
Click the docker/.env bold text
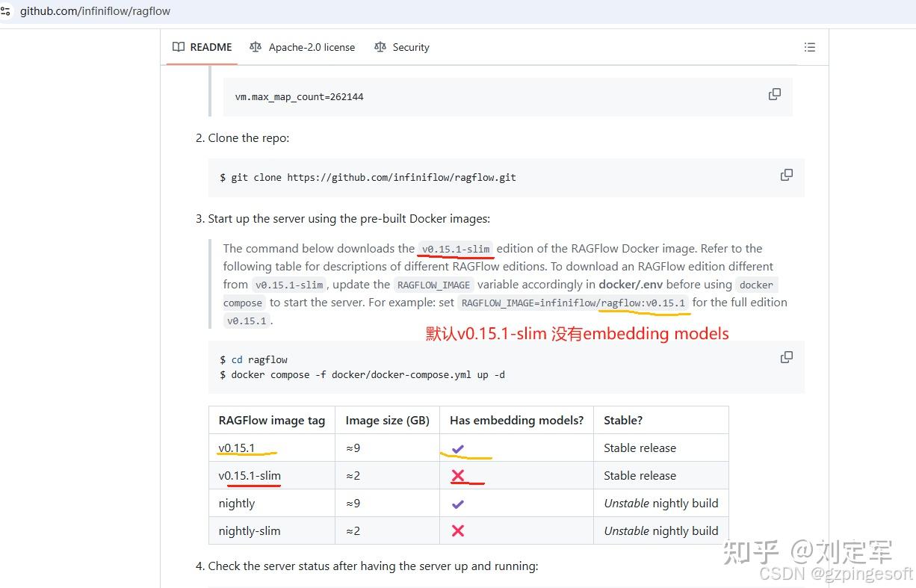click(631, 285)
